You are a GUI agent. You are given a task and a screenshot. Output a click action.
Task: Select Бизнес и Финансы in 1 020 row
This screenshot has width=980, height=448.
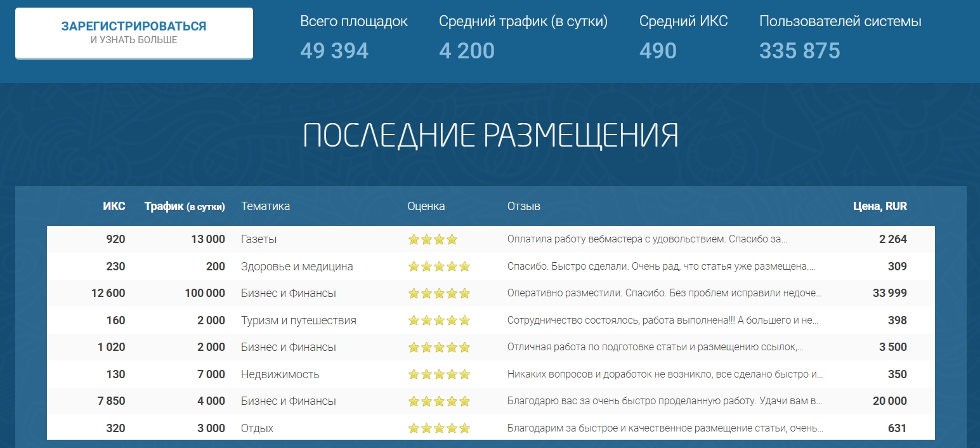click(x=289, y=347)
